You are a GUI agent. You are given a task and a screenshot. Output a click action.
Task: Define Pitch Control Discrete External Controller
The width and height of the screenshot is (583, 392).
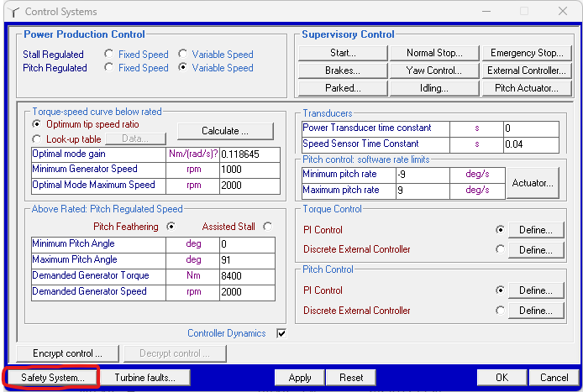click(536, 311)
